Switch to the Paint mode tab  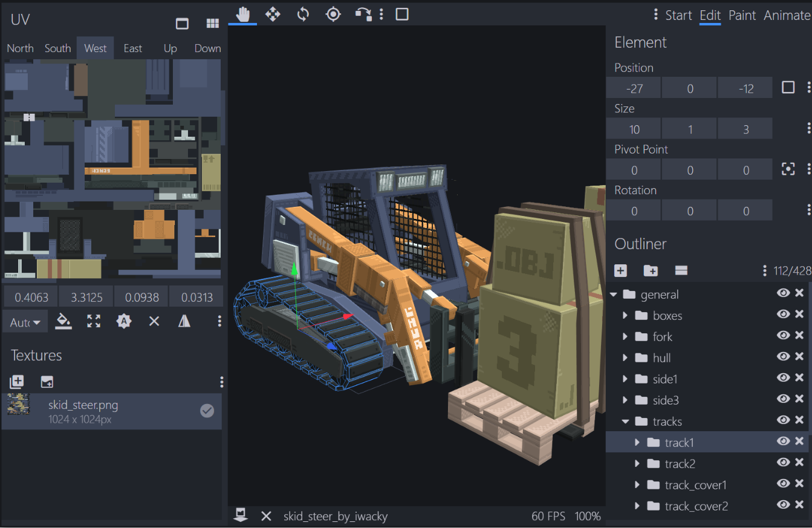pos(742,16)
